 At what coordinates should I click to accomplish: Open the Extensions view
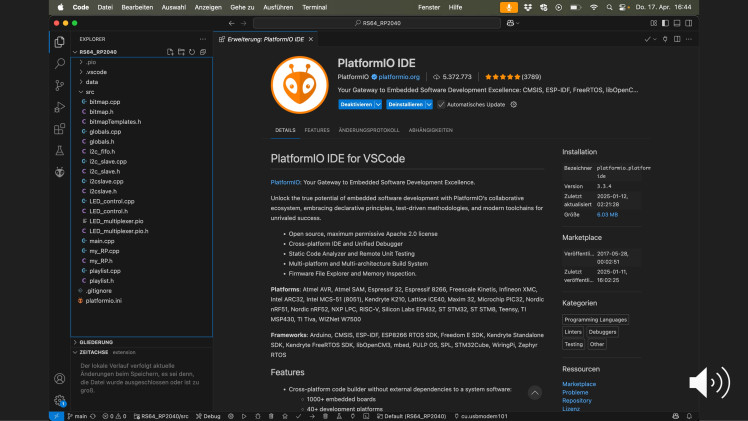[x=60, y=129]
